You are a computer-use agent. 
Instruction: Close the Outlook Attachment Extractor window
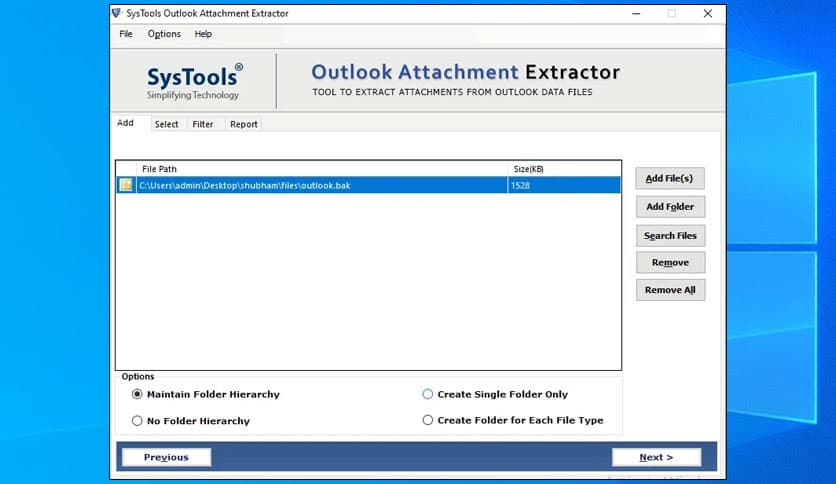click(708, 13)
